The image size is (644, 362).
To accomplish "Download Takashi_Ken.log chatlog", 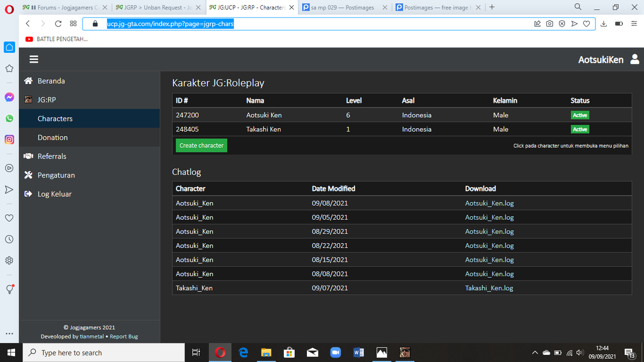I will tap(489, 288).
